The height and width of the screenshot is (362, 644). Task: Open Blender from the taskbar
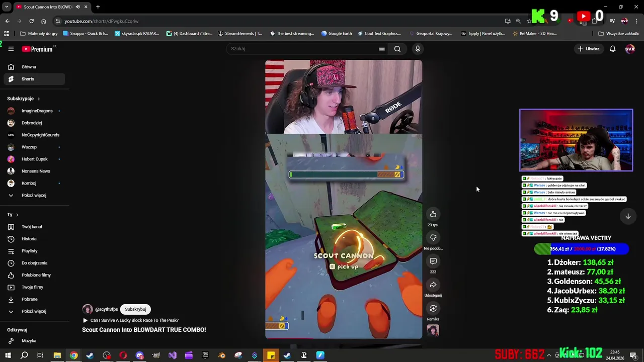[x=221, y=355]
